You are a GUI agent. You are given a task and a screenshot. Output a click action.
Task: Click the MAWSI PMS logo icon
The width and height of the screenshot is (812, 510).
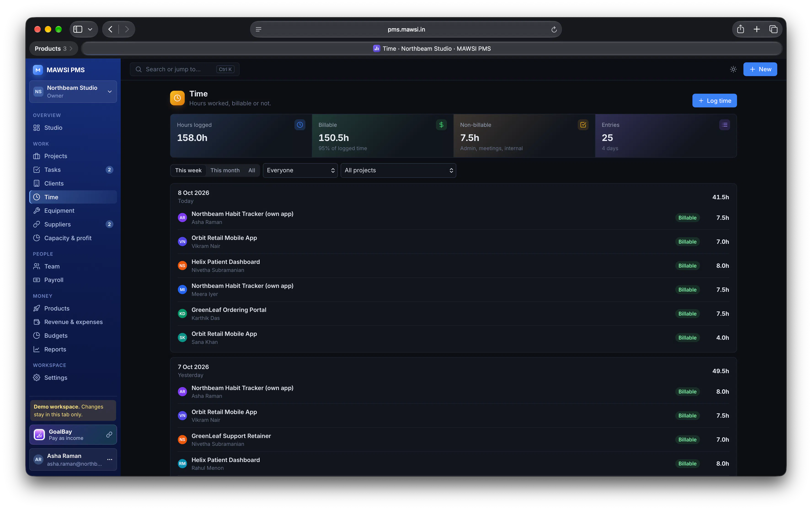(38, 70)
